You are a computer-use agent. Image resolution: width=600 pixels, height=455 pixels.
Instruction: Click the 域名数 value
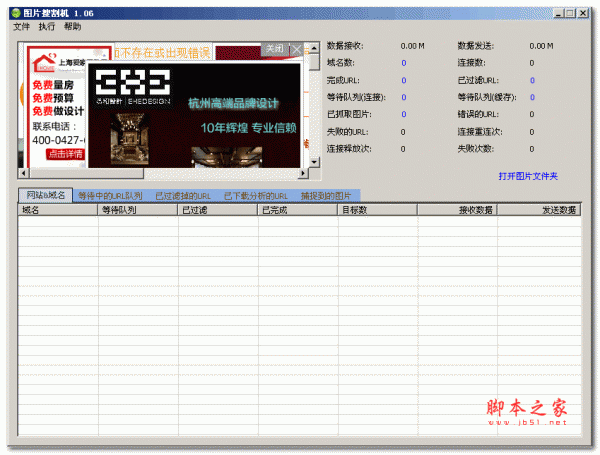pyautogui.click(x=404, y=63)
